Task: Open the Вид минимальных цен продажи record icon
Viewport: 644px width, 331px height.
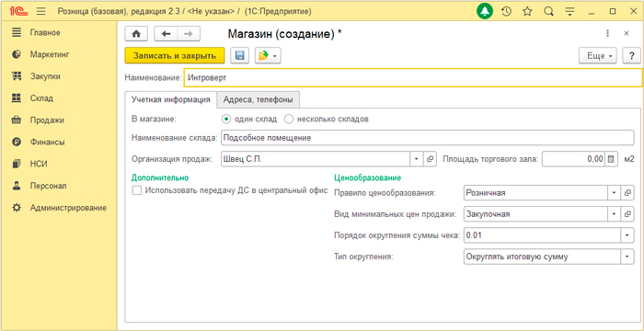Action: [x=627, y=213]
